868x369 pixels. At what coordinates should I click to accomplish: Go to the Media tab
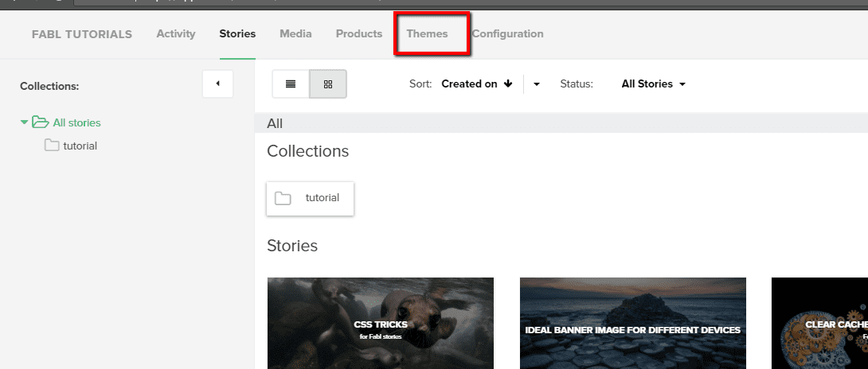pyautogui.click(x=295, y=33)
